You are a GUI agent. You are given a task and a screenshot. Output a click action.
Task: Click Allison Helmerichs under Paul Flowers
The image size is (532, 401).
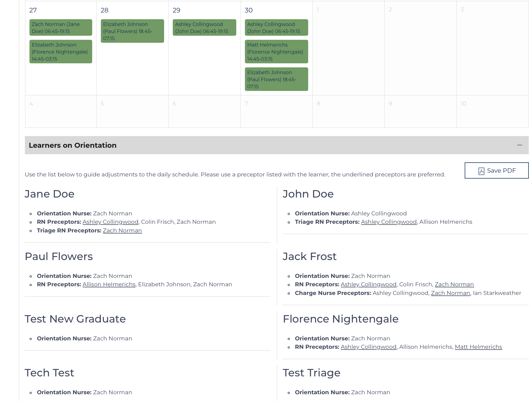[109, 284]
